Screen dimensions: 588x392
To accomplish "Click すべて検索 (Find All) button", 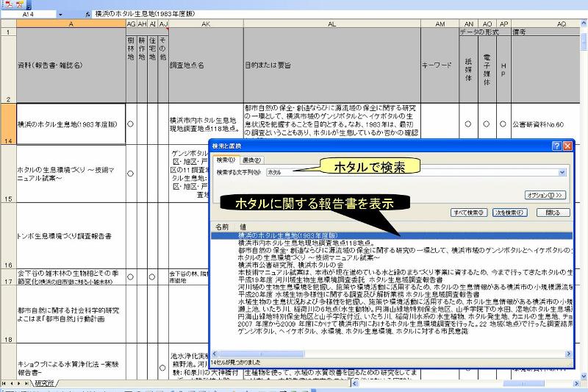I will 467,213.
